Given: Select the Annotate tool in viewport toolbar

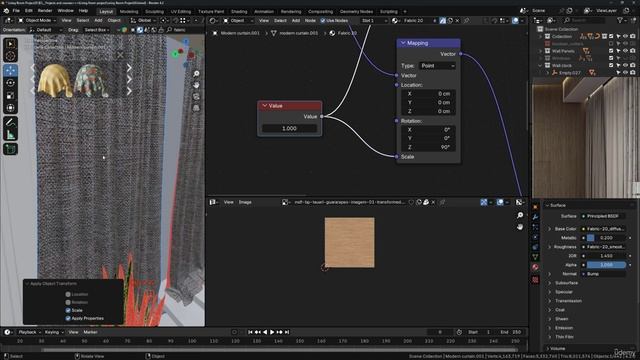Looking at the screenshot, I should (x=10, y=122).
